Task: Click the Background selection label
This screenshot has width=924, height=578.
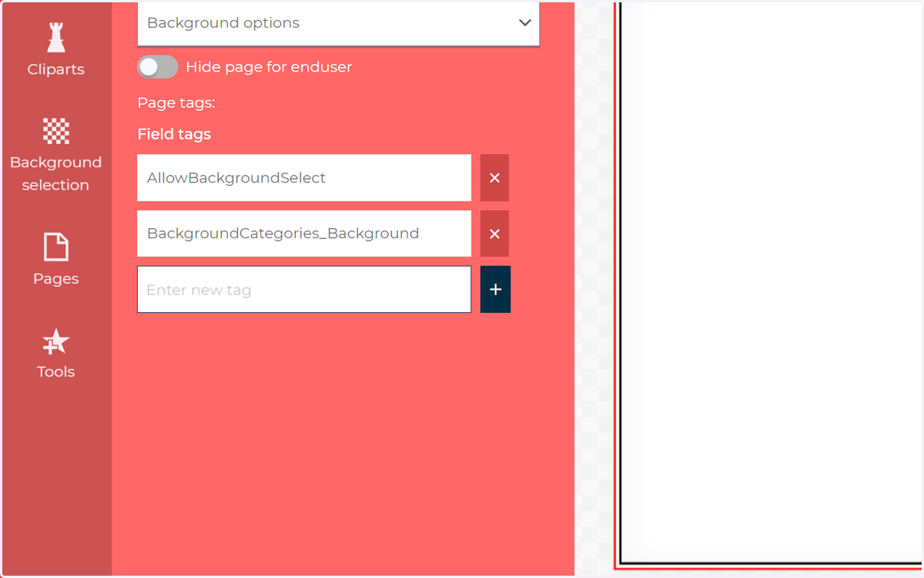Action: tap(56, 173)
